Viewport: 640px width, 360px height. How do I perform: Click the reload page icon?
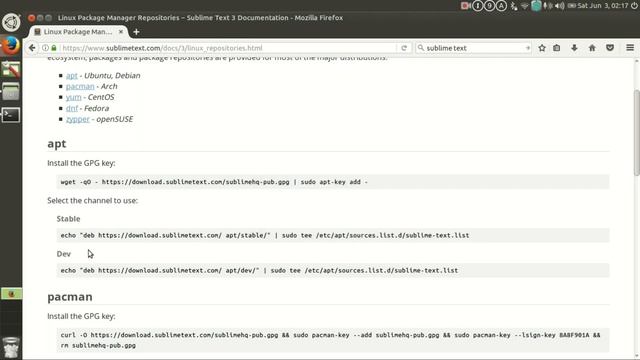[x=404, y=48]
